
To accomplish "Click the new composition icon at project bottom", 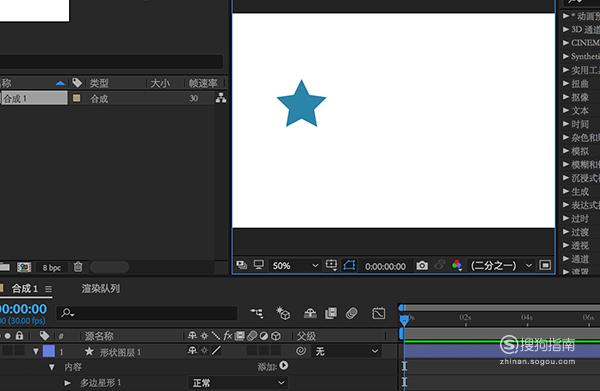I will point(24,267).
